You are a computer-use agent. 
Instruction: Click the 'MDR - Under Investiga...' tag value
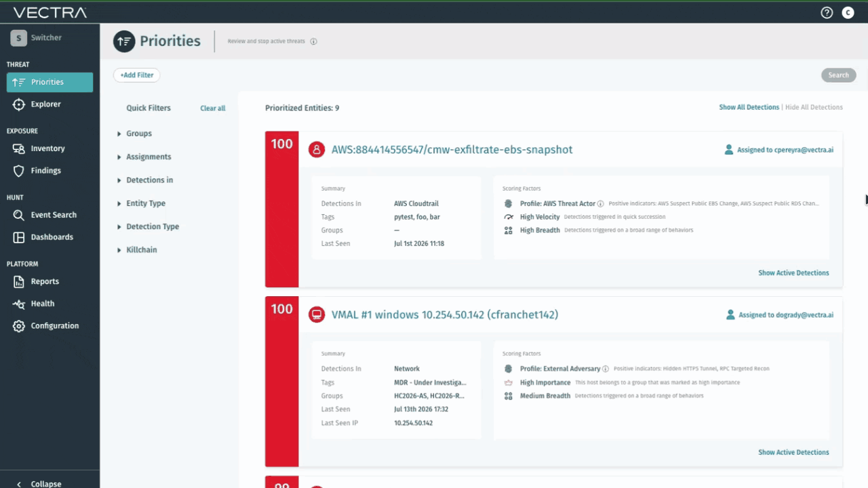point(430,382)
